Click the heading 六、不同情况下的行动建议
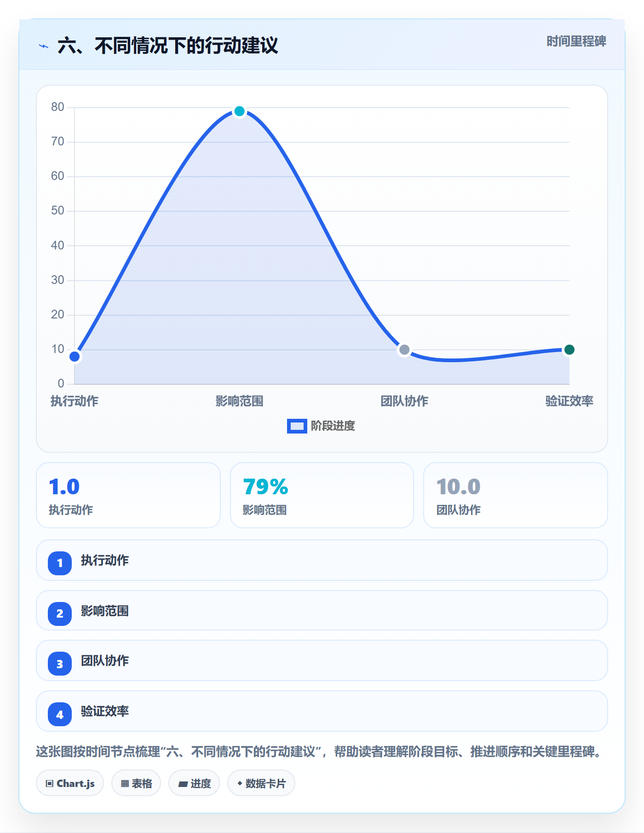 pos(168,46)
